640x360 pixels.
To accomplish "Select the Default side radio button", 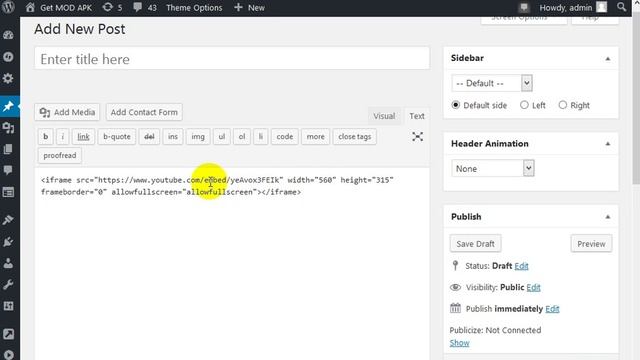I will click(x=456, y=105).
